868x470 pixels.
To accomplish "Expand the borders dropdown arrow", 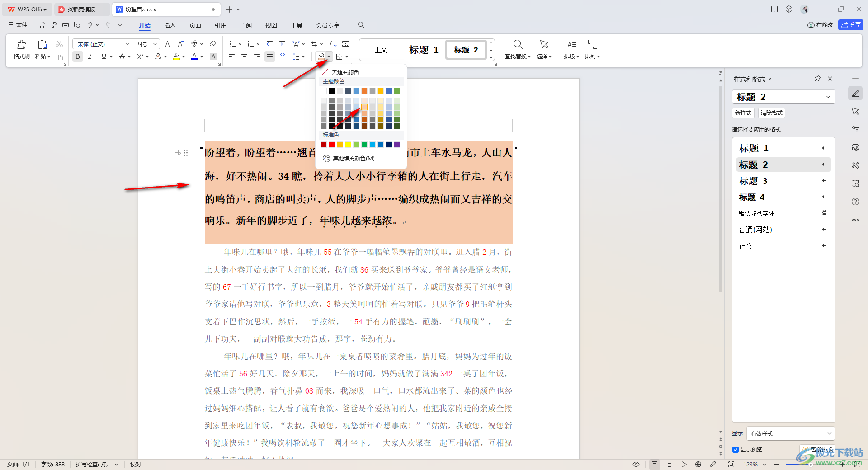I will (x=347, y=56).
